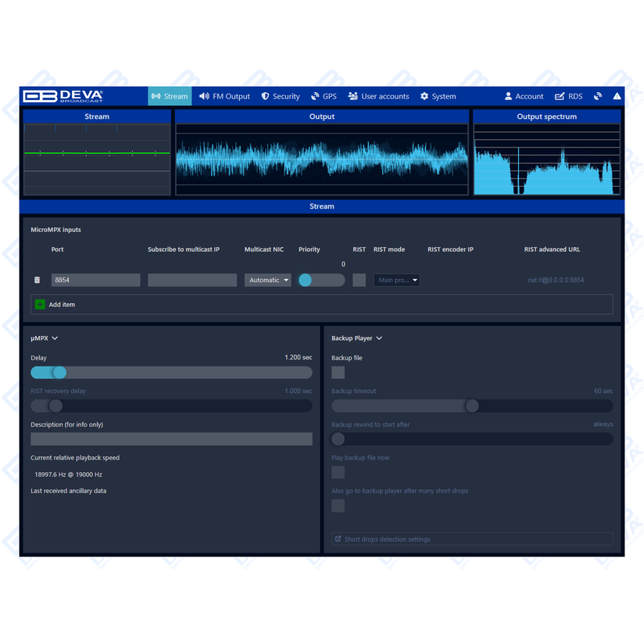
Task: Click the Port field with 8854
Action: pos(95,280)
